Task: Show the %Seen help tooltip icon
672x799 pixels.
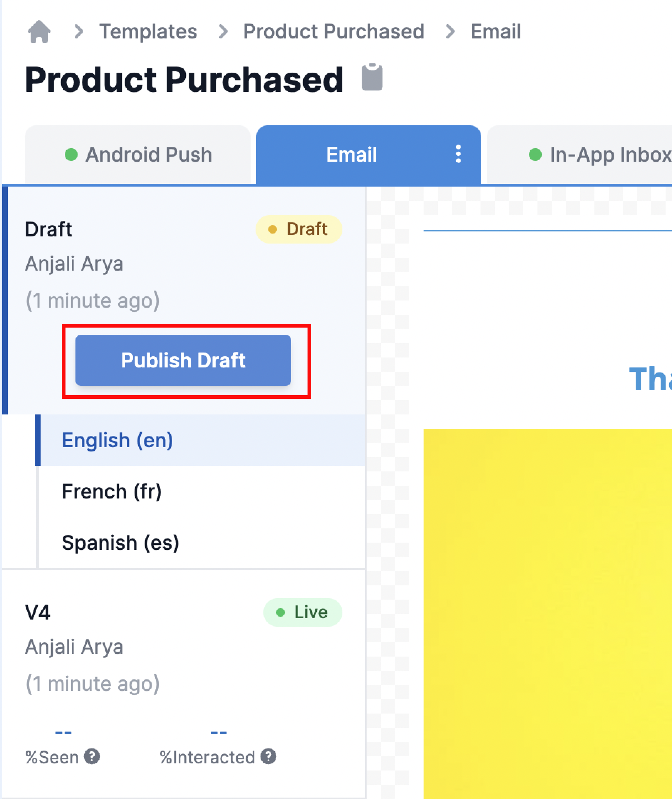Action: tap(92, 756)
